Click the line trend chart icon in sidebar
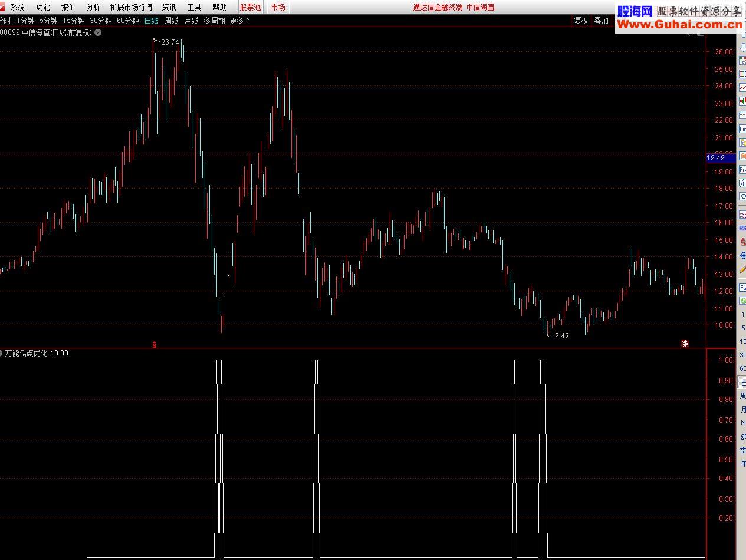This screenshot has height=560, width=746. point(742,87)
